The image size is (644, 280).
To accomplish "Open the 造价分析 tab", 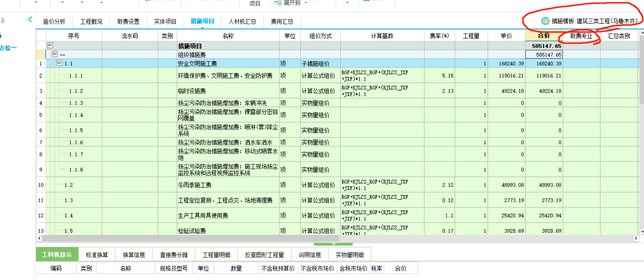I will pyautogui.click(x=54, y=21).
